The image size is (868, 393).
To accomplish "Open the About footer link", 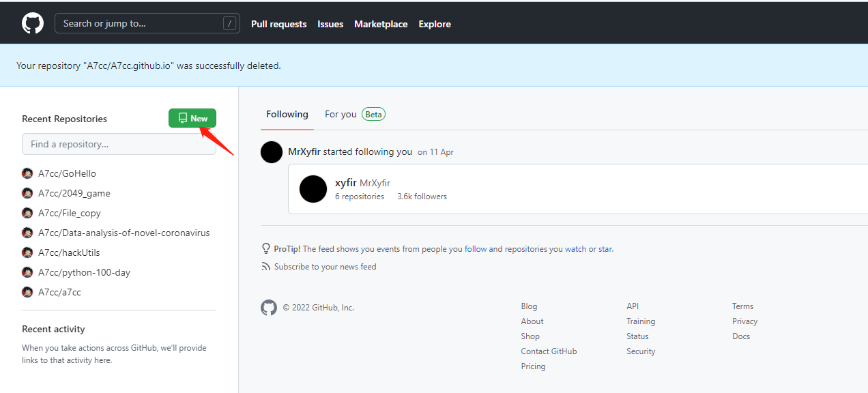I will pyautogui.click(x=532, y=321).
